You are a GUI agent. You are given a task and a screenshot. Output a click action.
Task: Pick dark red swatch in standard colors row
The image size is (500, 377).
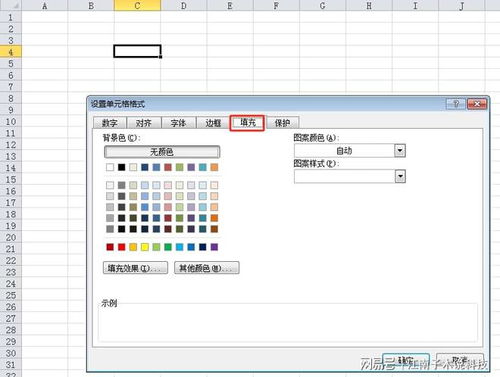coord(110,247)
